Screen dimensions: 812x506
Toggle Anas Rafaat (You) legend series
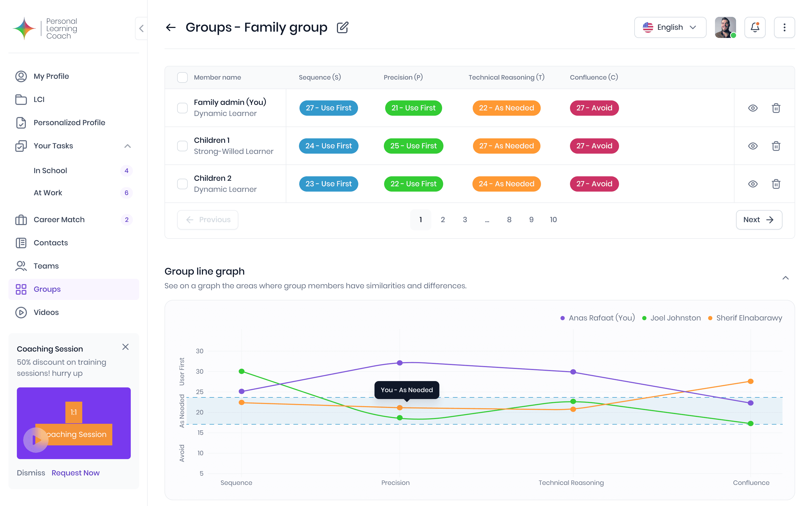coord(597,318)
